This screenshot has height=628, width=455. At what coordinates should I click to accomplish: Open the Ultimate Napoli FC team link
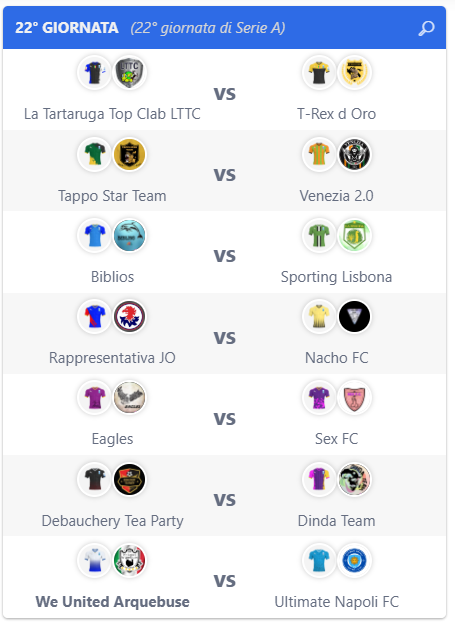coord(336,602)
